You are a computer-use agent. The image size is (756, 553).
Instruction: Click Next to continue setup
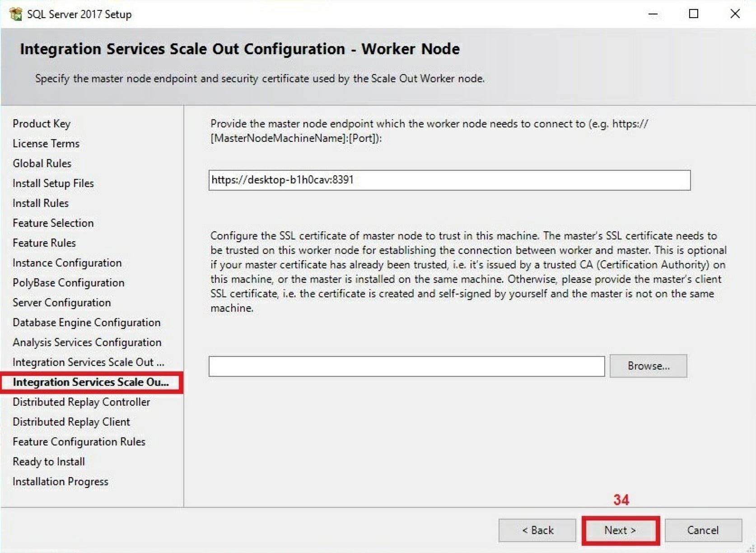point(621,530)
